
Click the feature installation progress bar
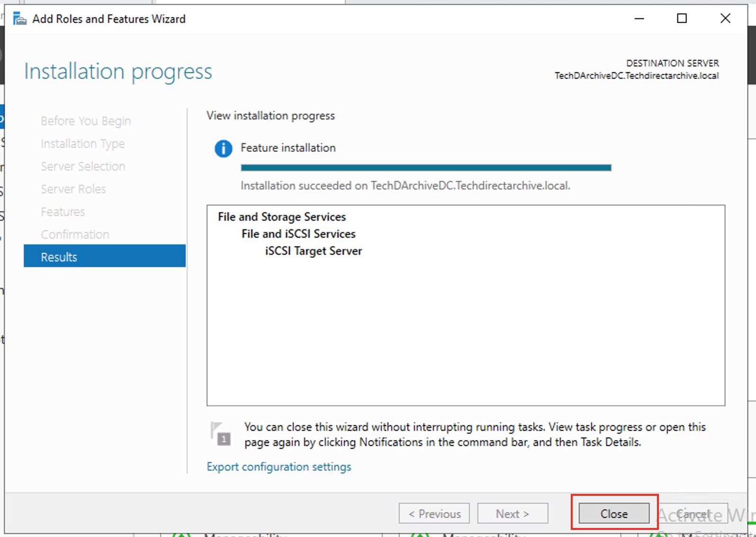coord(426,168)
